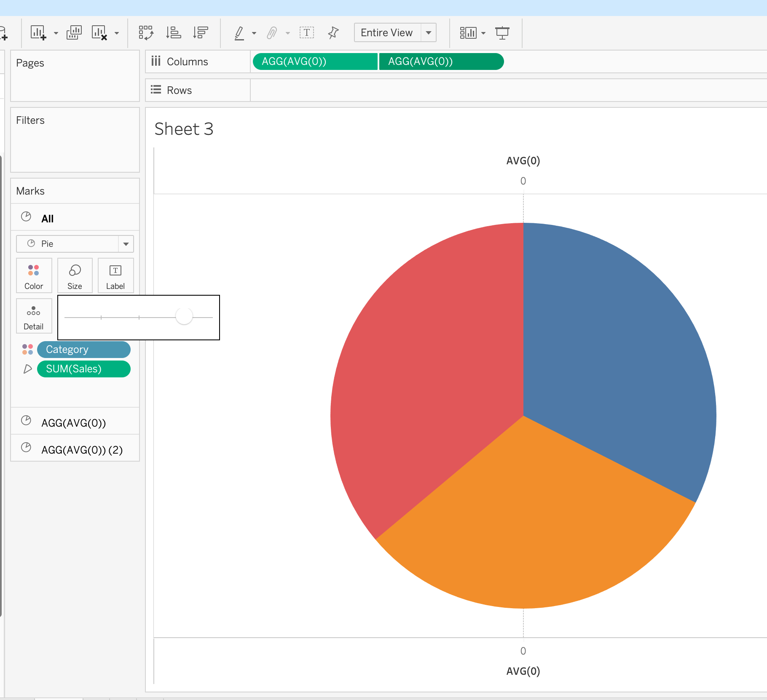Click the Presentation Mode icon
The height and width of the screenshot is (700, 767).
click(x=502, y=33)
